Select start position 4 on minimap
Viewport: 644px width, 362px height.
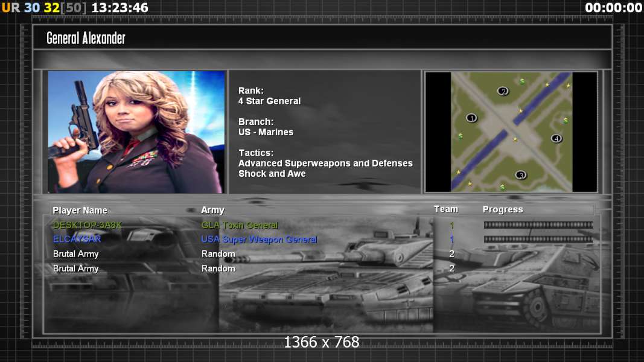click(556, 138)
